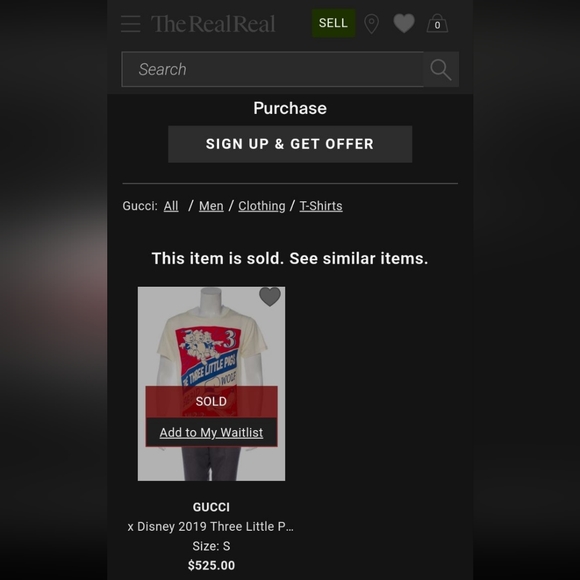Open the Clothing breadcrumb link
Screen dimensions: 580x580
click(262, 206)
